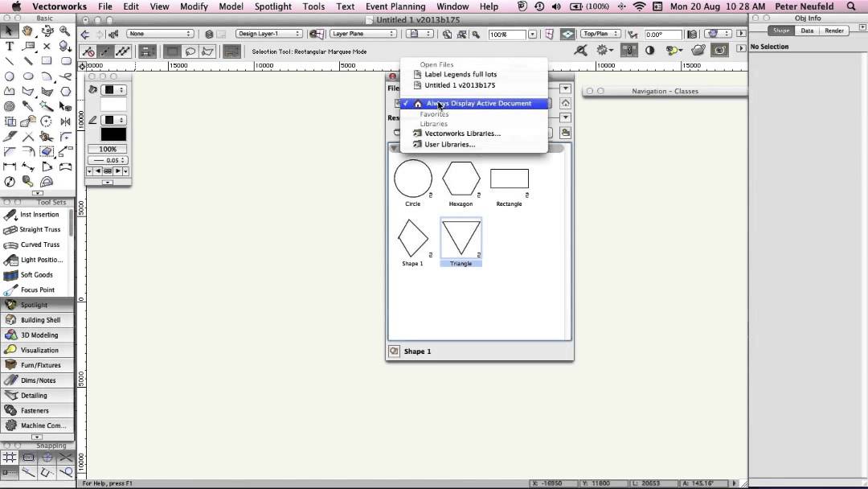Enable Lasso Marquee selection mode
The width and height of the screenshot is (868, 489).
[190, 51]
